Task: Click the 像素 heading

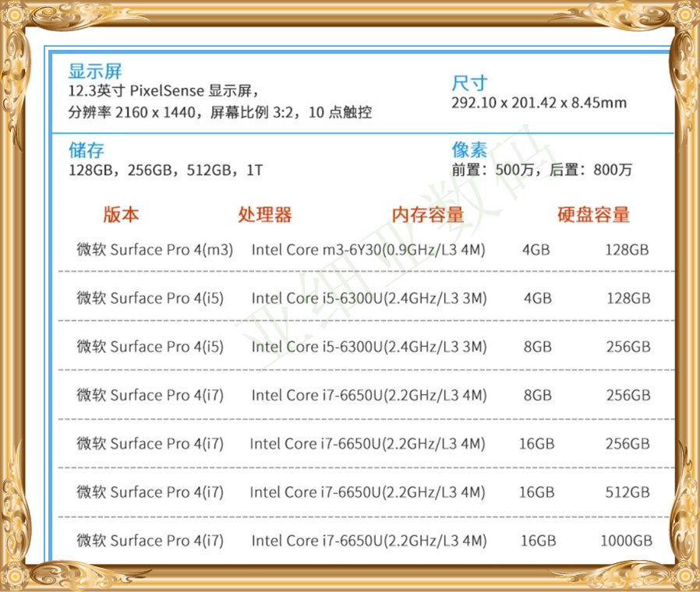Action: pyautogui.click(x=469, y=150)
